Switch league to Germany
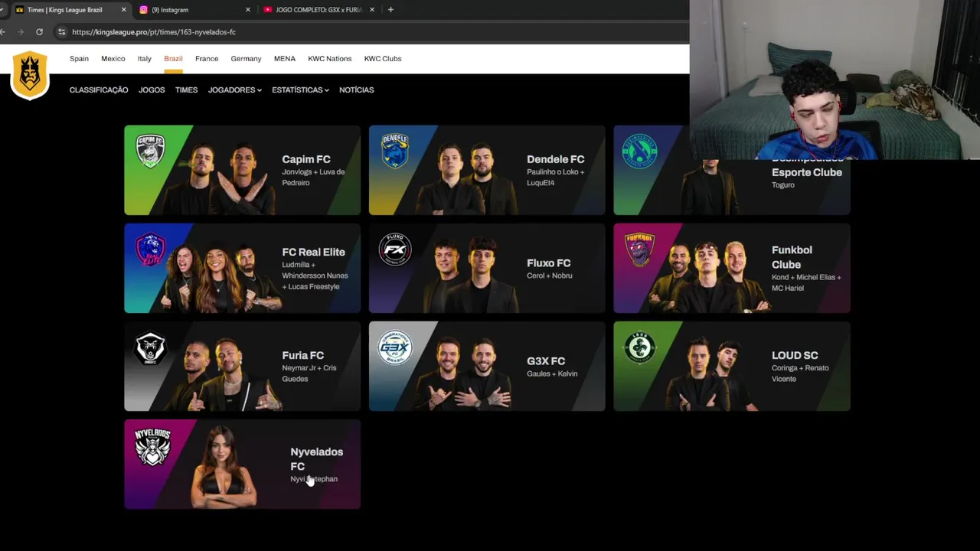This screenshot has height=551, width=980. pyautogui.click(x=246, y=59)
